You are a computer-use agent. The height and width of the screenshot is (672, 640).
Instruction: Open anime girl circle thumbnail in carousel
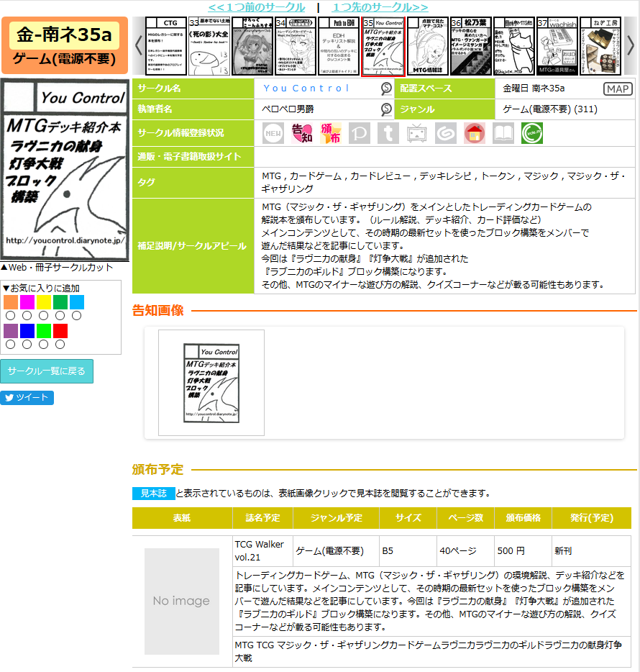click(252, 46)
